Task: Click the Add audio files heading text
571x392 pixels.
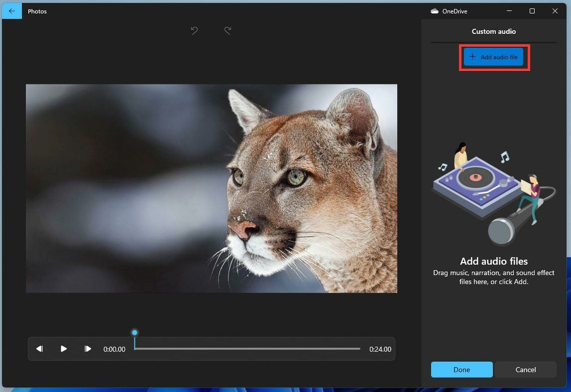Action: click(x=493, y=261)
